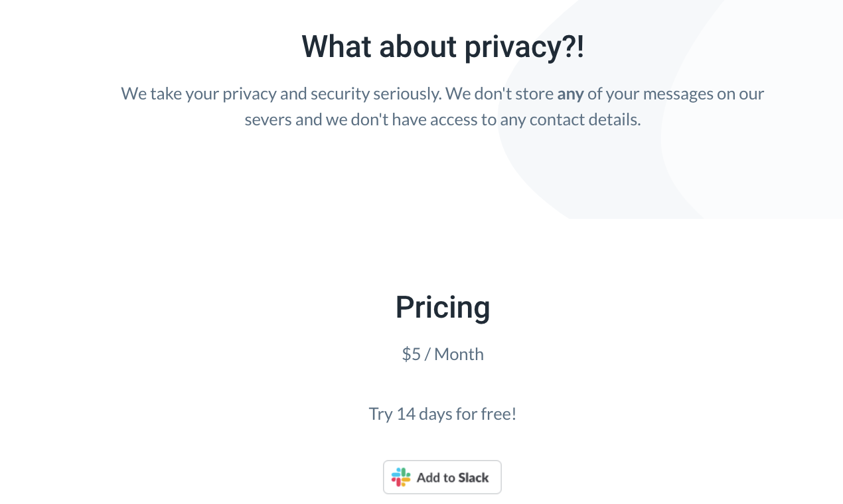Image resolution: width=843 pixels, height=504 pixels.
Task: Select the "$5 / Month" price text
Action: pos(443,354)
